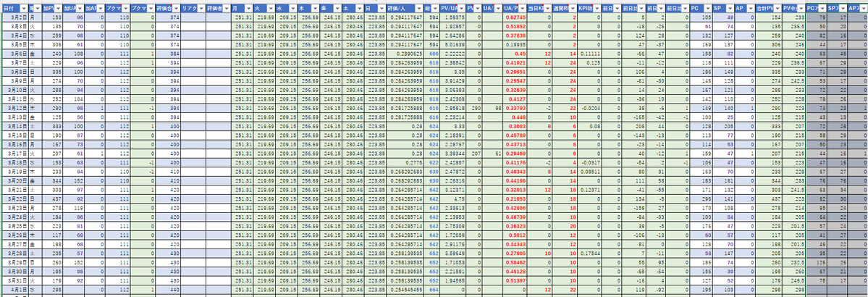The image size is (868, 297).
Task: Open the 評価/人 column filter dropdown
Action: 418,9
